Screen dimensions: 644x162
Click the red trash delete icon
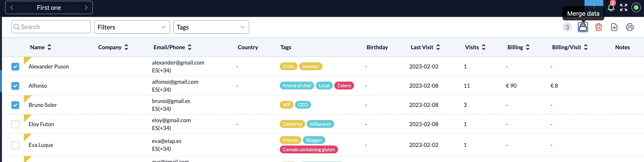(598, 27)
